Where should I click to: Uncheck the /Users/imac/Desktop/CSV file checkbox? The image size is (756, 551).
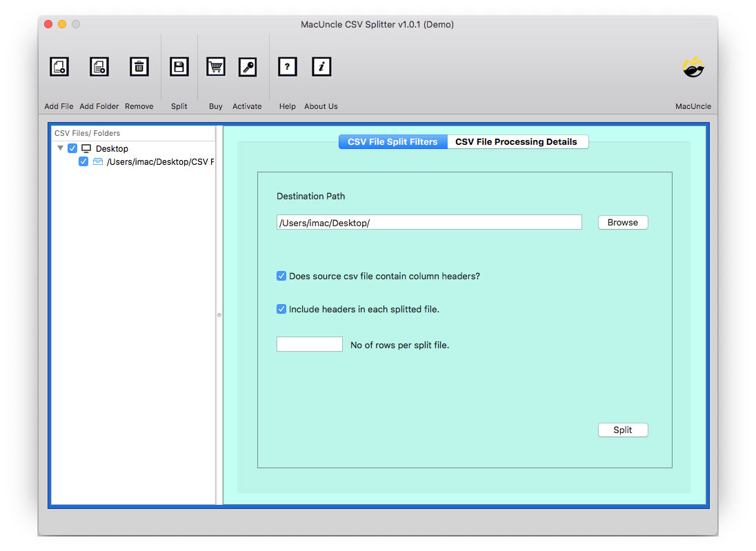point(83,161)
